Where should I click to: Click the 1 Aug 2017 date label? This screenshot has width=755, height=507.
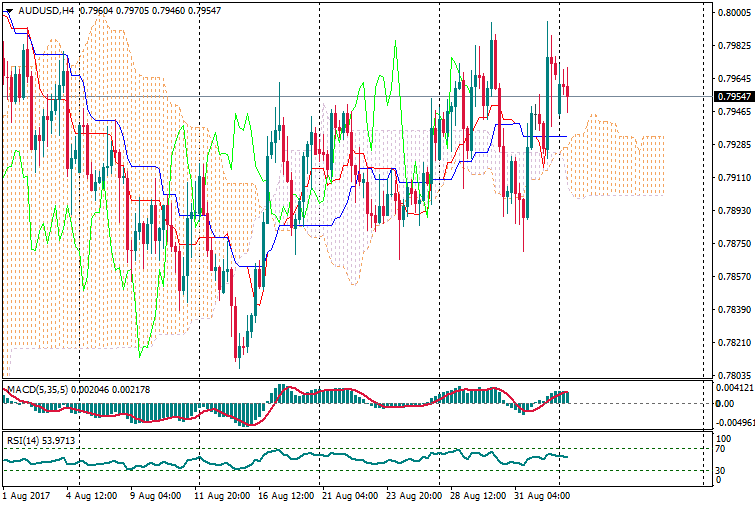[24, 495]
